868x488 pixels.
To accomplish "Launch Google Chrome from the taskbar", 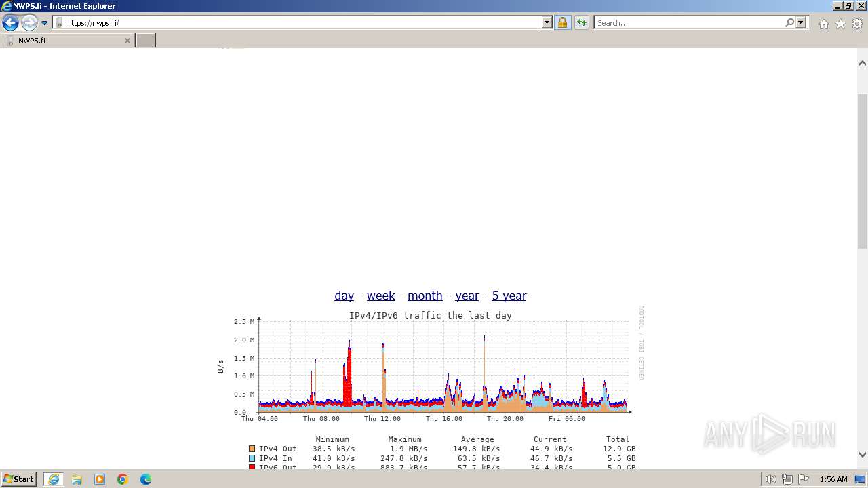I will 123,479.
